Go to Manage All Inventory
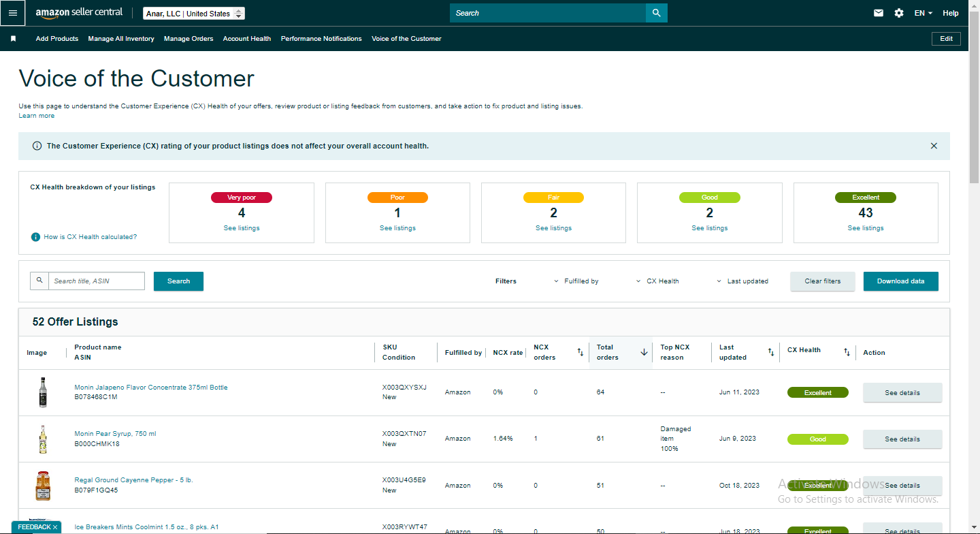This screenshot has height=534, width=980. (121, 39)
